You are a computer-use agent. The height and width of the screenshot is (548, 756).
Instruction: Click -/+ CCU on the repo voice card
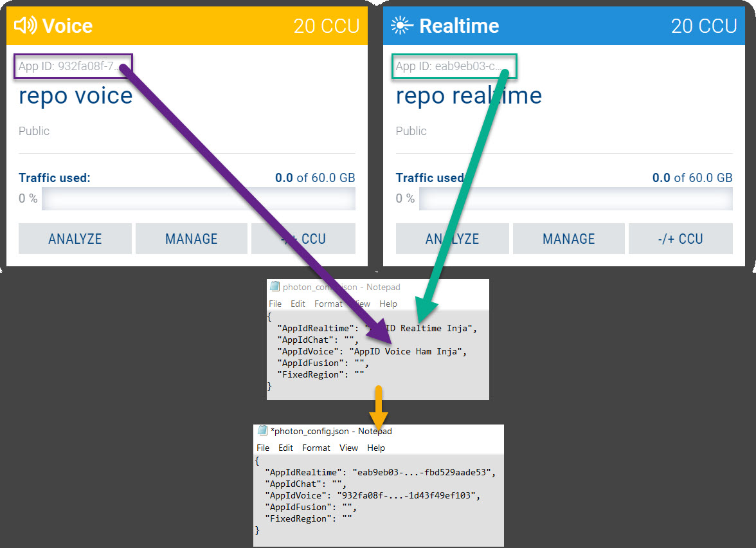coord(303,238)
